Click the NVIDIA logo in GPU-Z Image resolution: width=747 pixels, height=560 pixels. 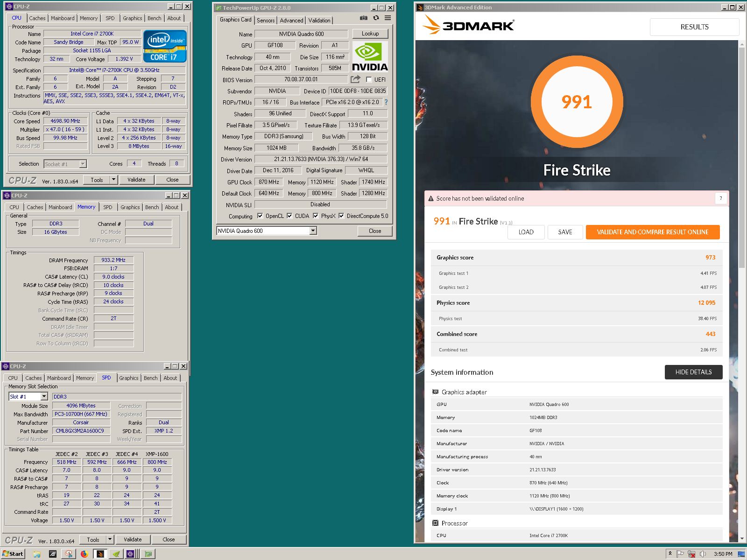click(370, 56)
